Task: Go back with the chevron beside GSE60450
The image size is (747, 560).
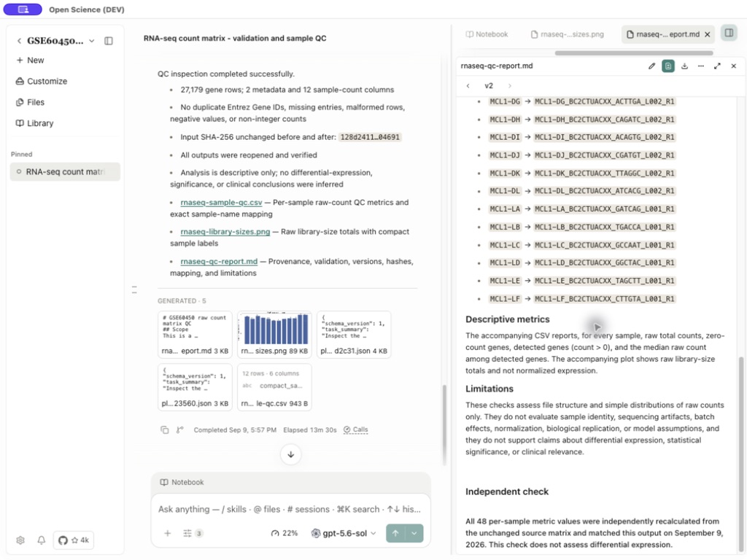Action: pos(19,41)
